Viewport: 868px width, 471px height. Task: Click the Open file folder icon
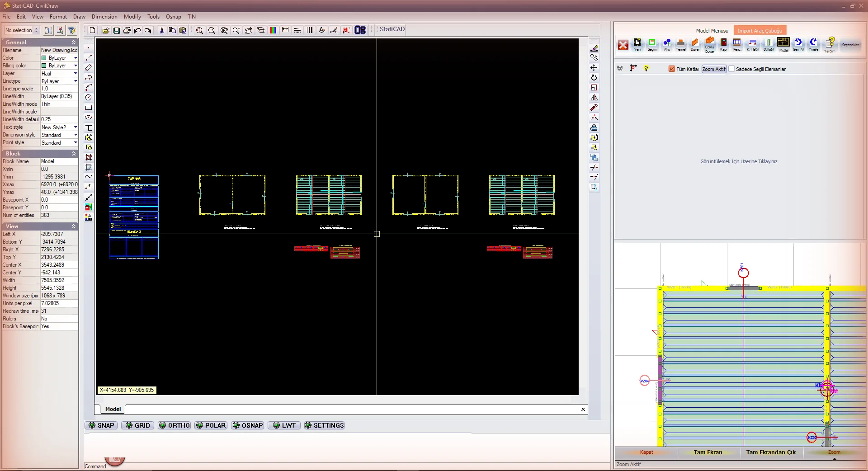point(106,30)
